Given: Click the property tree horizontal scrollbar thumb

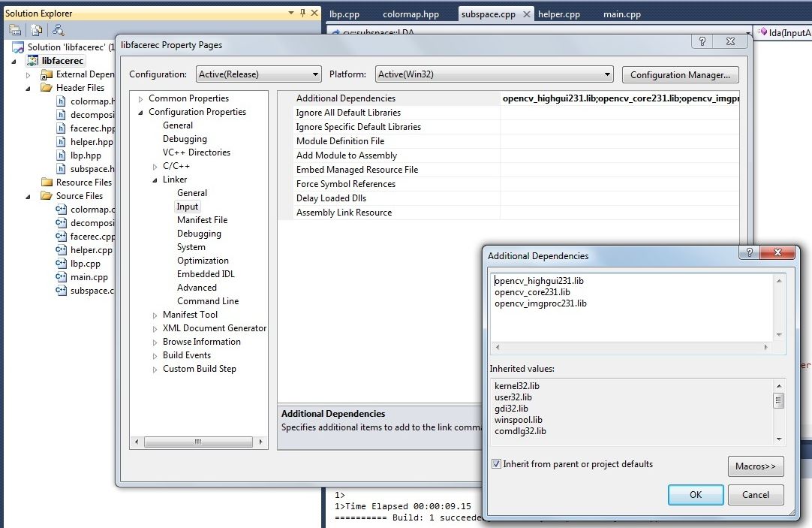Looking at the screenshot, I should (x=198, y=442).
